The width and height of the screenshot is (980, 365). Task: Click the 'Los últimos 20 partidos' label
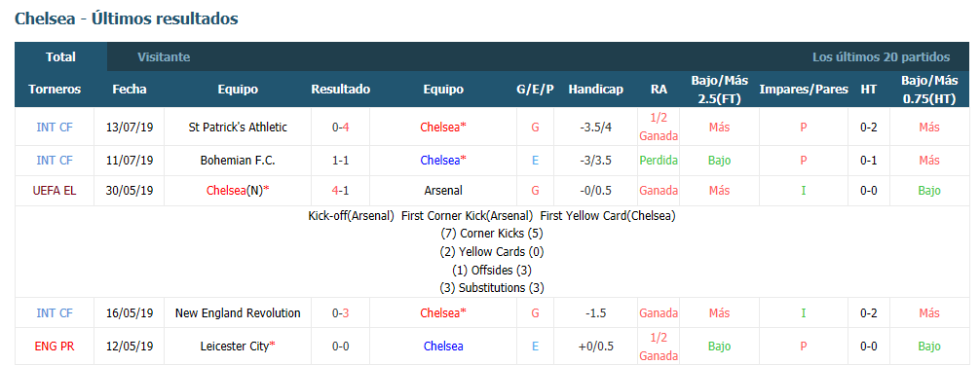tap(882, 56)
